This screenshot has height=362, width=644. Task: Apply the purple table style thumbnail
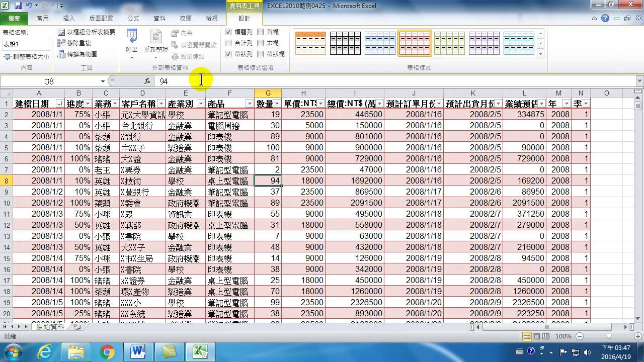click(x=484, y=43)
